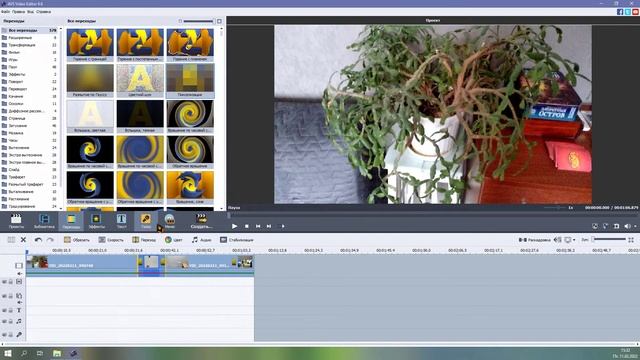Stop the preview playback
The image size is (640, 360).
(x=247, y=226)
